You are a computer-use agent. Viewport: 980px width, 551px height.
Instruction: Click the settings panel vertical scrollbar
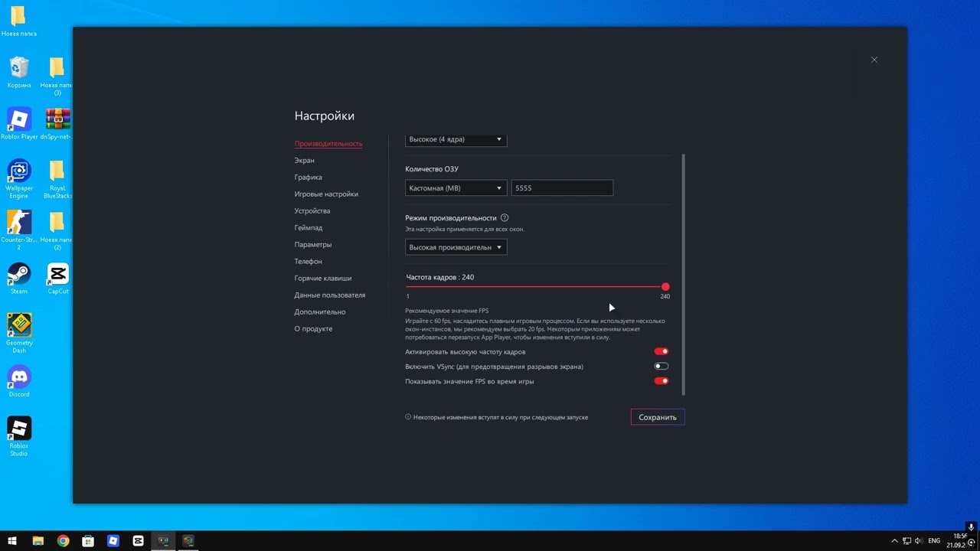[x=683, y=274]
